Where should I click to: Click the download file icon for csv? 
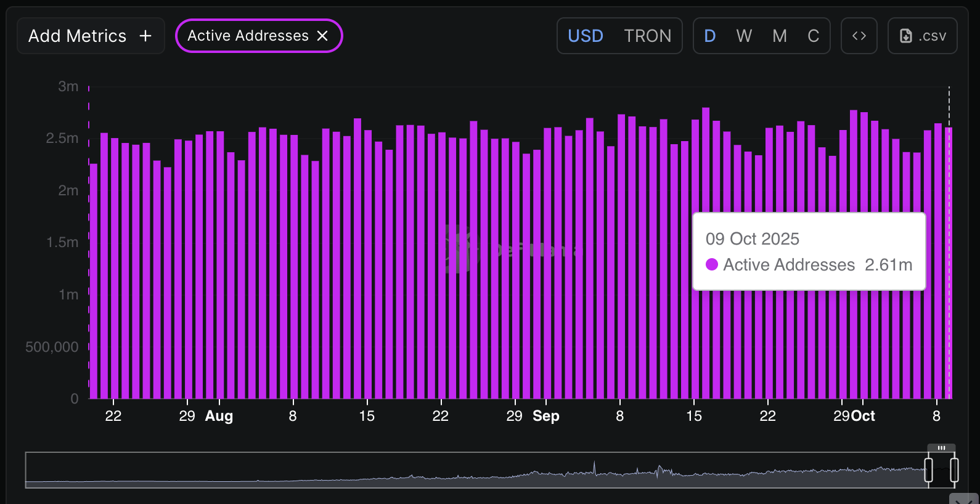(905, 36)
